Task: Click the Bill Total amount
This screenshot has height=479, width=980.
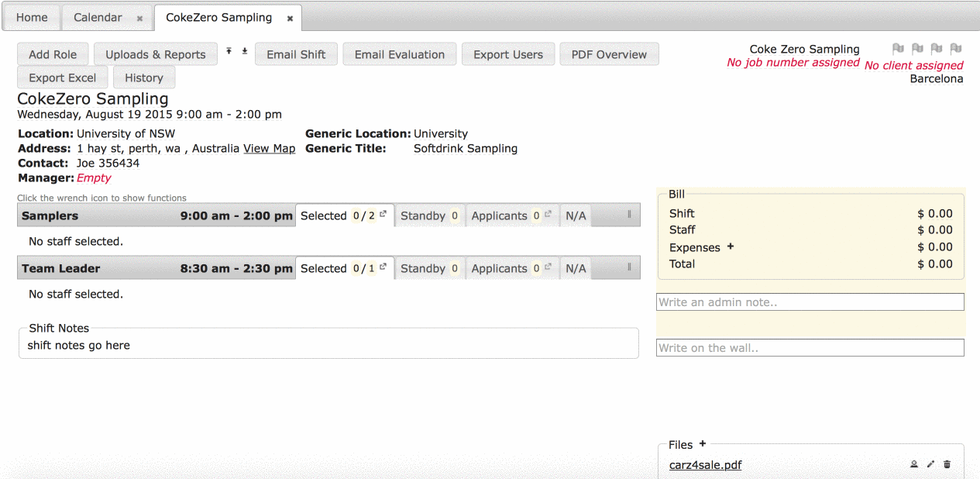Action: [x=935, y=264]
